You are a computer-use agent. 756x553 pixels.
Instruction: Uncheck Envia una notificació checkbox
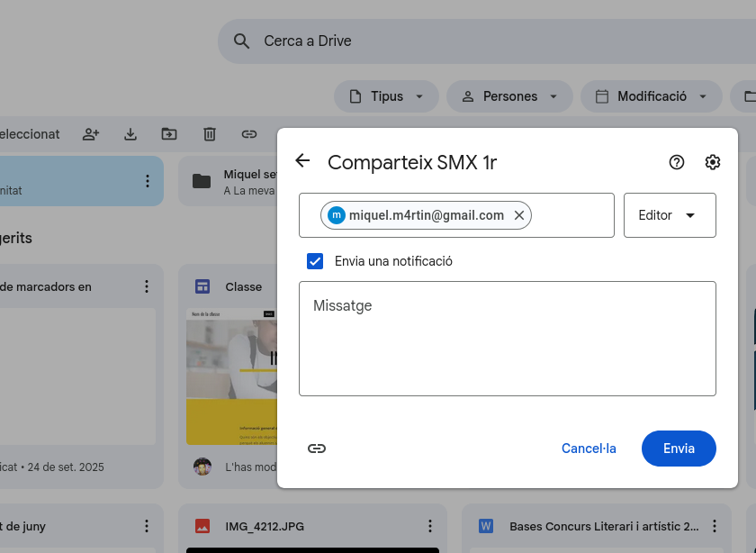click(x=315, y=261)
